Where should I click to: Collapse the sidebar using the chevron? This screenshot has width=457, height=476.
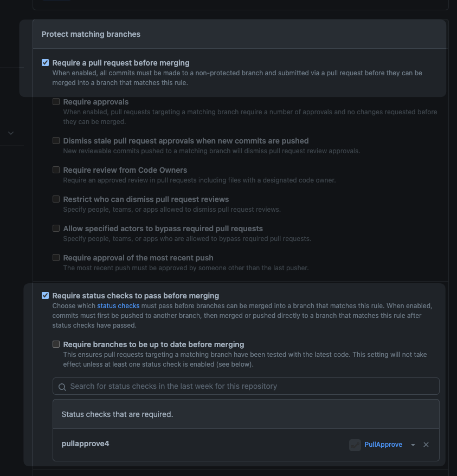10,133
